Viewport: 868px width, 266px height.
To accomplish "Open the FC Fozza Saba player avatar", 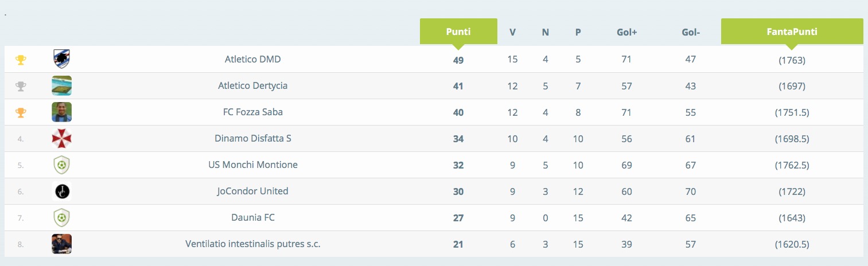I will click(x=61, y=112).
